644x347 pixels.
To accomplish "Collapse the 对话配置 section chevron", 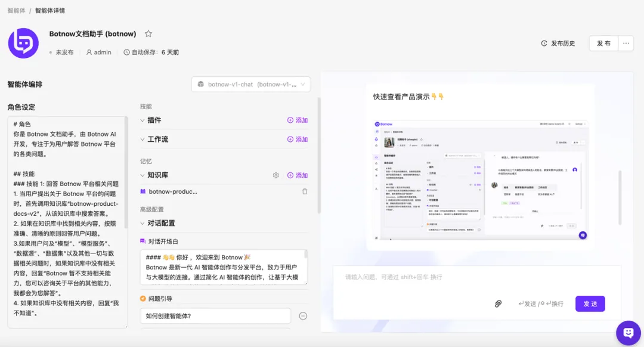I will pos(142,224).
